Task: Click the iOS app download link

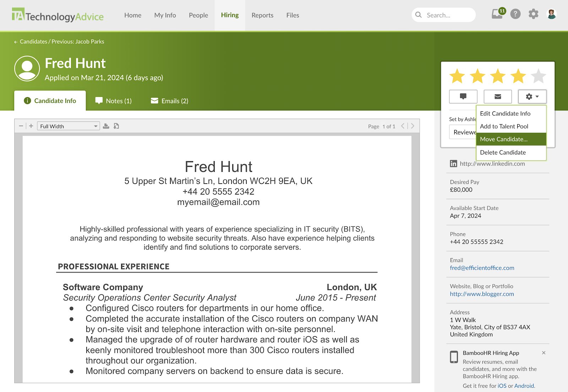Action: point(502,386)
